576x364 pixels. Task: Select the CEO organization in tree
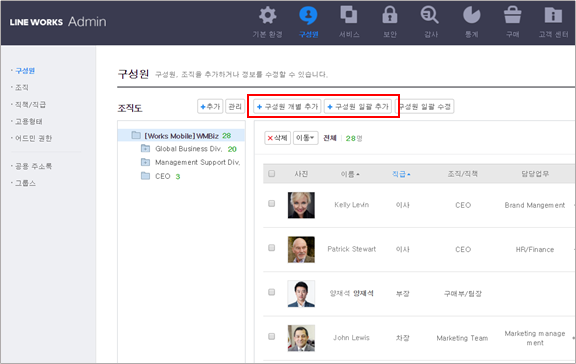tap(162, 176)
